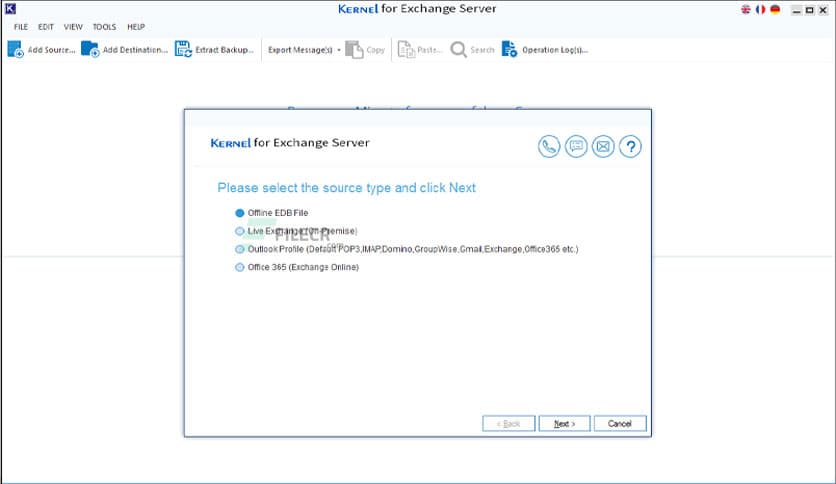Click the Back button

[509, 424]
